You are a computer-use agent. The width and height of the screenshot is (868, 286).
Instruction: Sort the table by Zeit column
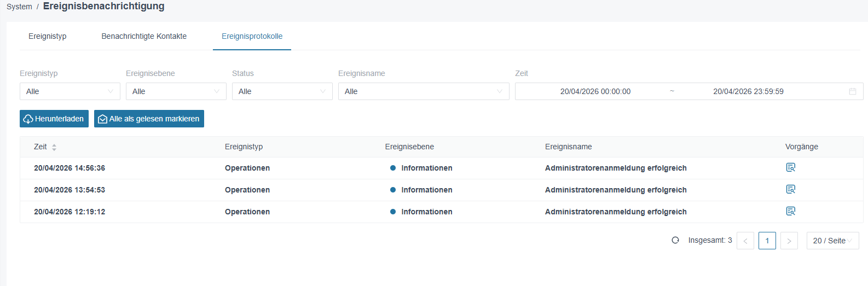(54, 147)
